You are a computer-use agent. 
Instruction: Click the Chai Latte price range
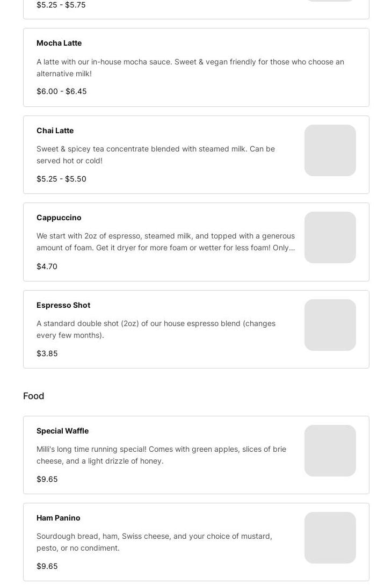[x=61, y=179]
